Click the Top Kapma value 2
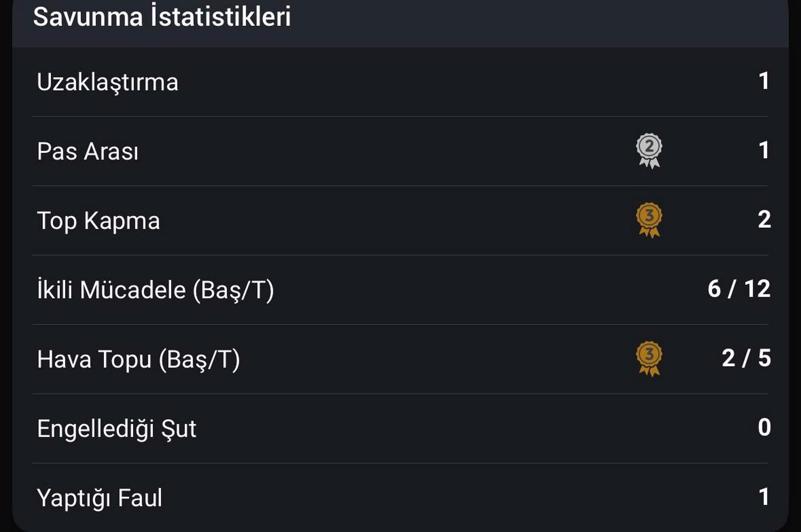 [764, 220]
